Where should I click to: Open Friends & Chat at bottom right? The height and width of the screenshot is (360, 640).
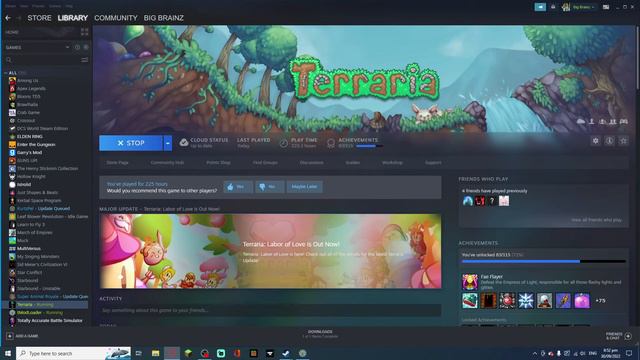pos(619,336)
